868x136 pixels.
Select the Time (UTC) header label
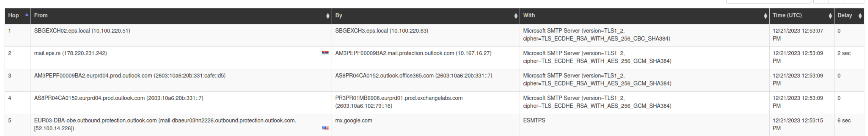[787, 15]
